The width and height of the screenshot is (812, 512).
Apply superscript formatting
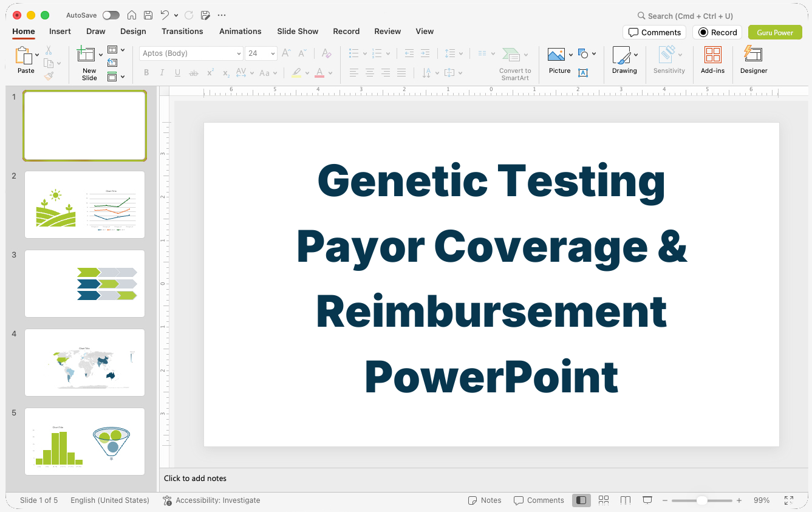210,73
